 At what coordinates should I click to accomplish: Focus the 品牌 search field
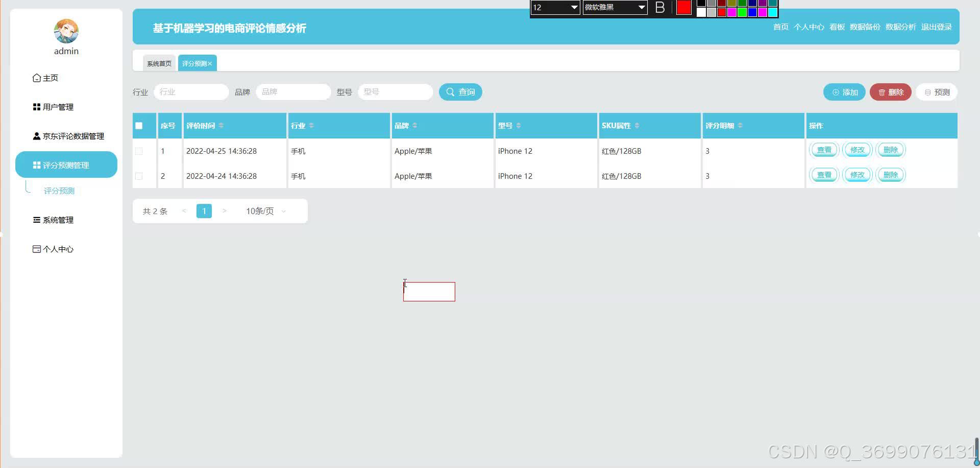(x=293, y=92)
